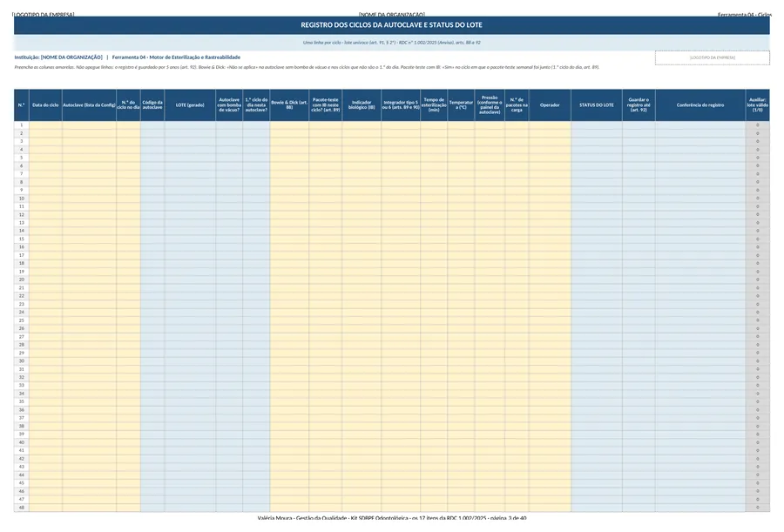This screenshot has width=784, height=532.
Task: Click the "Data do ciclo" column header
Action: point(45,105)
